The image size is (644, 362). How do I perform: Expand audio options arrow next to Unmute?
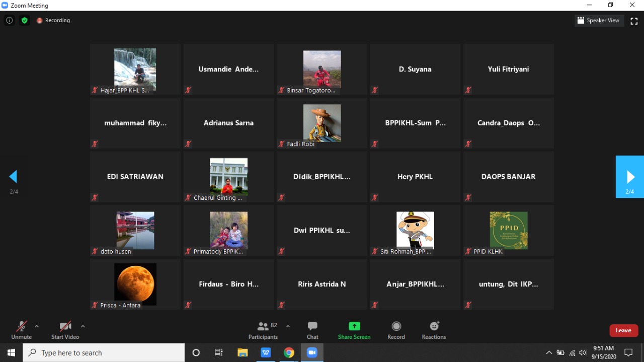click(x=37, y=326)
